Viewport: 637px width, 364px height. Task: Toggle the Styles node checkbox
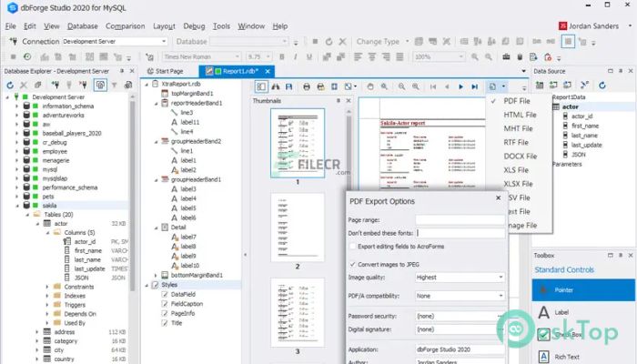click(156, 285)
